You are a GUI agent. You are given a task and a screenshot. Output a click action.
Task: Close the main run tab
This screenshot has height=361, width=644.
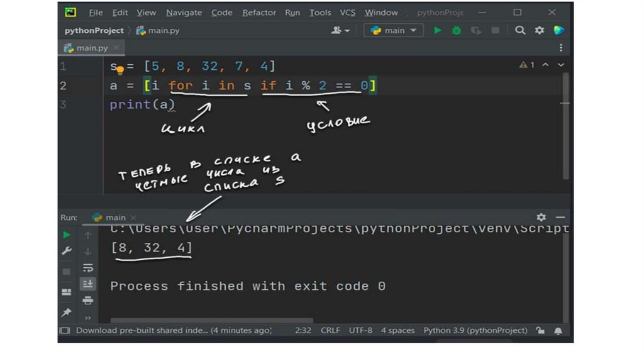133,218
